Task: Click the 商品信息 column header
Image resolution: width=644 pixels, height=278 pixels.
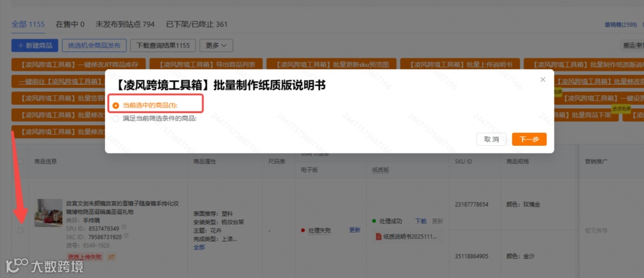Action: pos(45,161)
